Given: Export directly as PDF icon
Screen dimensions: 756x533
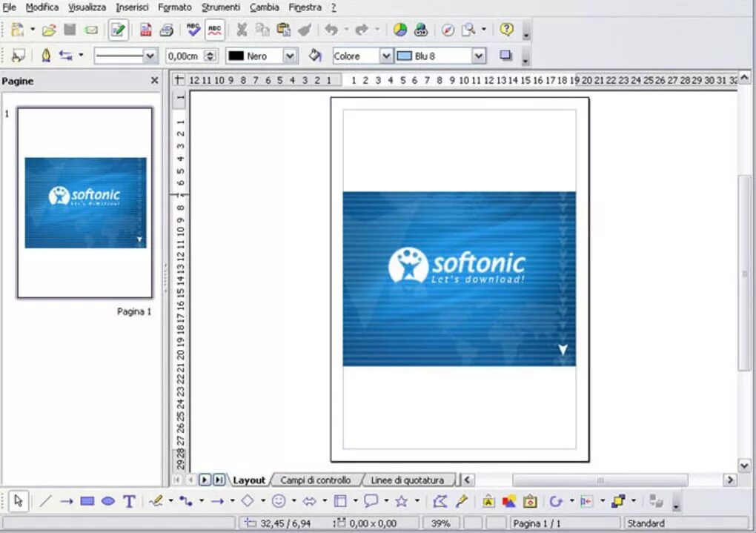Looking at the screenshot, I should tap(145, 30).
